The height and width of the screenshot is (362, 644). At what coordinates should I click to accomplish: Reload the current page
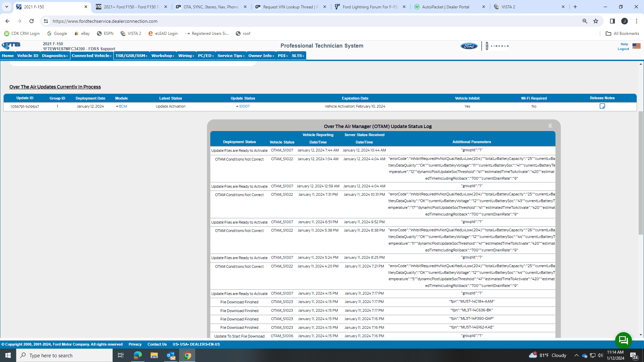click(x=32, y=21)
